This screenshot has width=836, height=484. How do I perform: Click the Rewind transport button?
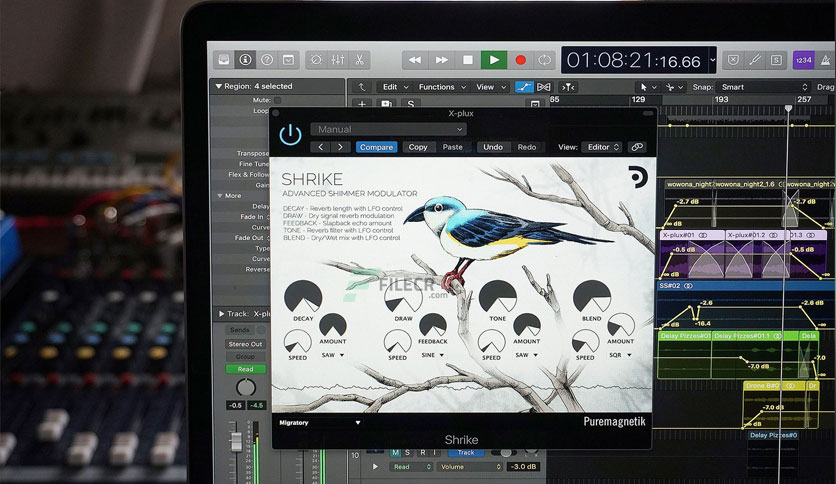tap(414, 60)
